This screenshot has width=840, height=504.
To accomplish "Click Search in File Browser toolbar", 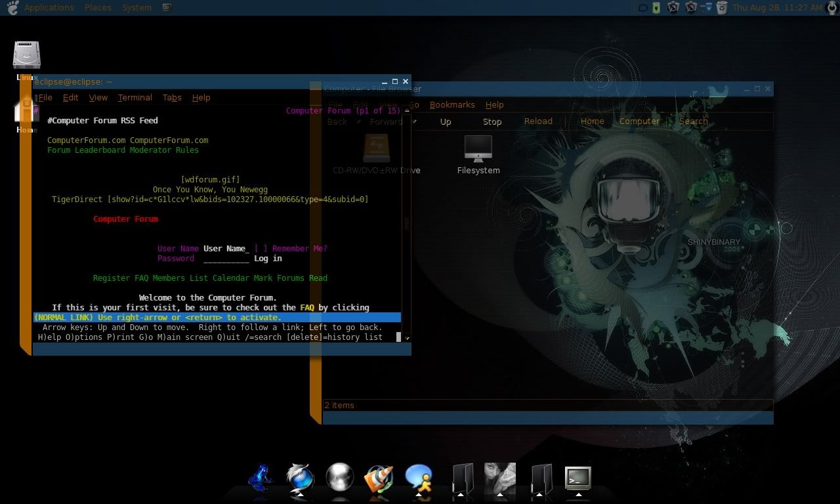I will (x=694, y=121).
